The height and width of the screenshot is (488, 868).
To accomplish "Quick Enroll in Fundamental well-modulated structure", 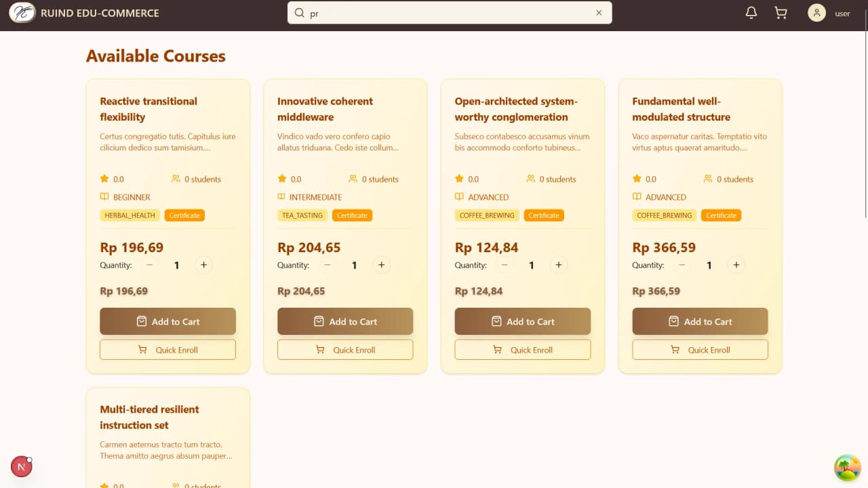I will (700, 349).
